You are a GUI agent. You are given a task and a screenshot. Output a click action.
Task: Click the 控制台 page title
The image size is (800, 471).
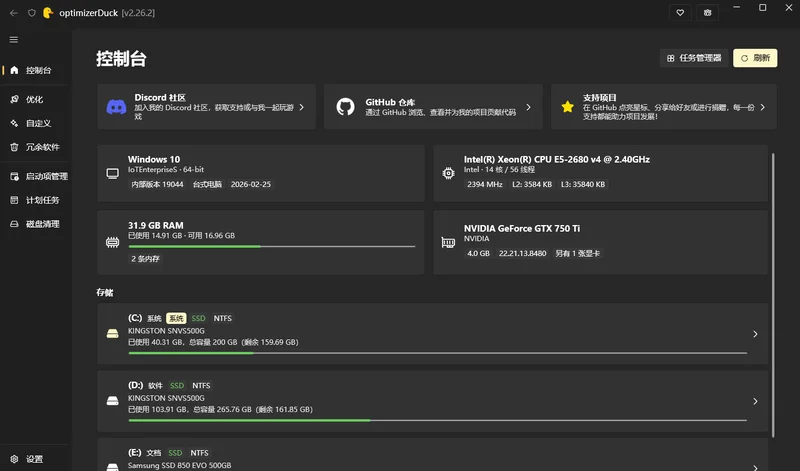(x=121, y=59)
